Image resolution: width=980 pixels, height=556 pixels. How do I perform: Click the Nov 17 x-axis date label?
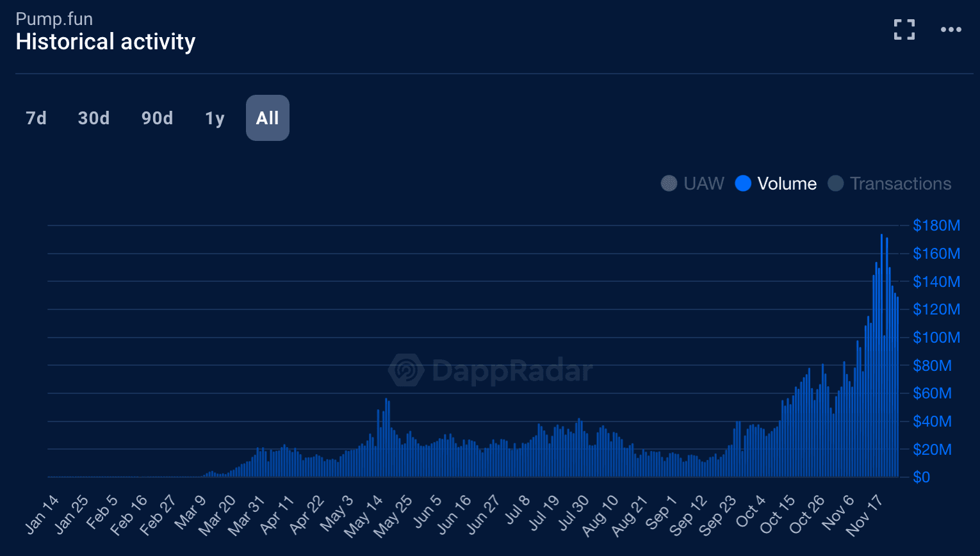tap(865, 516)
